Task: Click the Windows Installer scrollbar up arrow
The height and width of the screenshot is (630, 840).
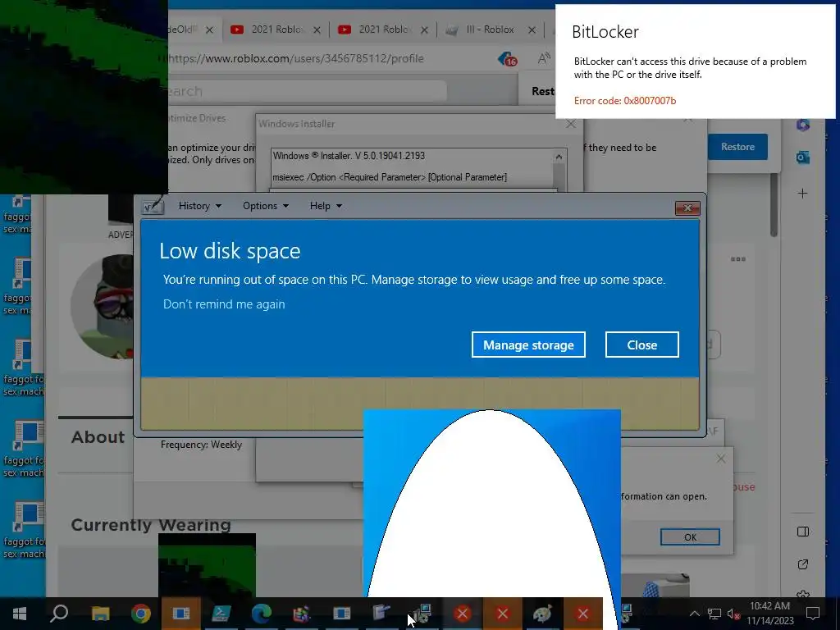Action: [x=559, y=157]
